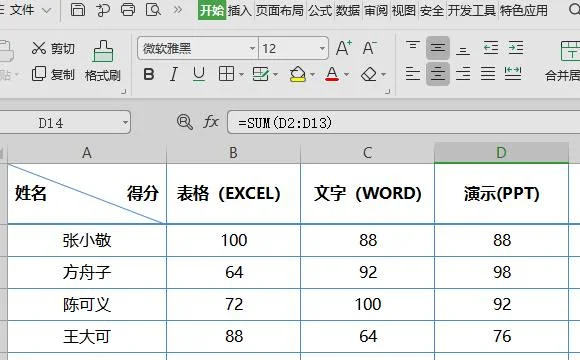Viewport: 580px width, 360px height.
Task: Click the 演示(PPT) header cell
Action: click(x=502, y=193)
